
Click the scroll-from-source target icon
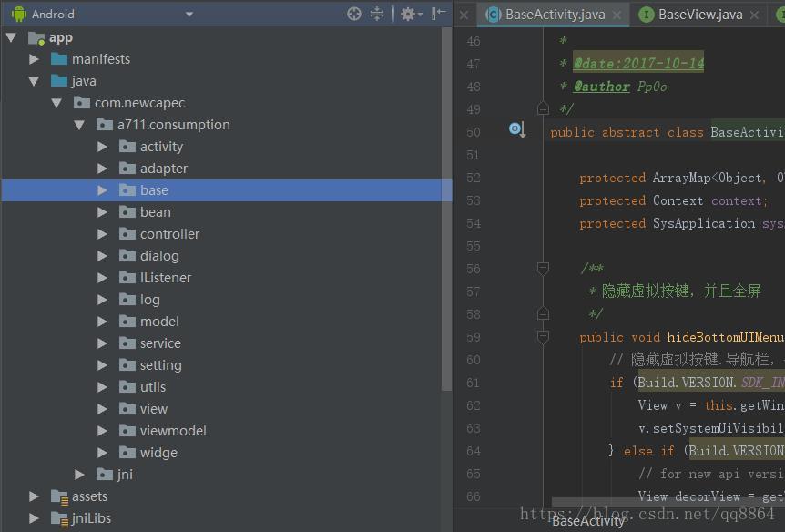354,14
